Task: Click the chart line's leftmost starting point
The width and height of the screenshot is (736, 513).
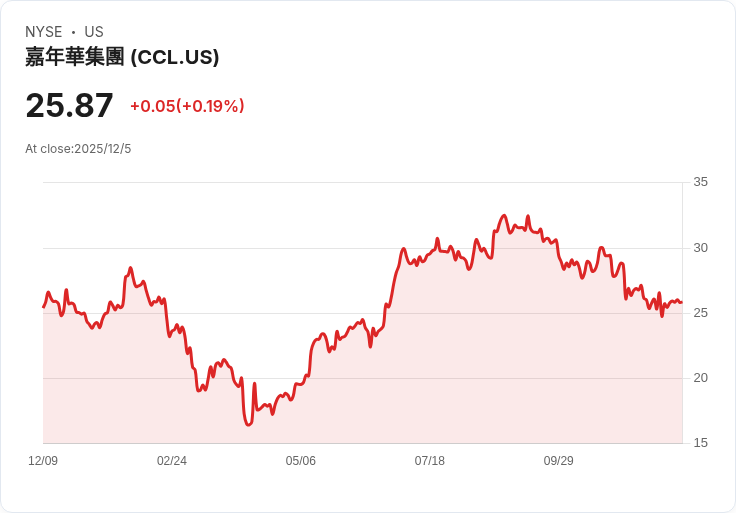Action: coord(44,307)
